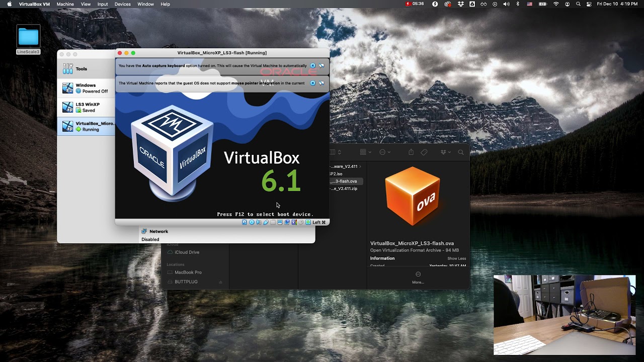Click the US flag input source icon
Image resolution: width=644 pixels, height=362 pixels.
pos(530,4)
